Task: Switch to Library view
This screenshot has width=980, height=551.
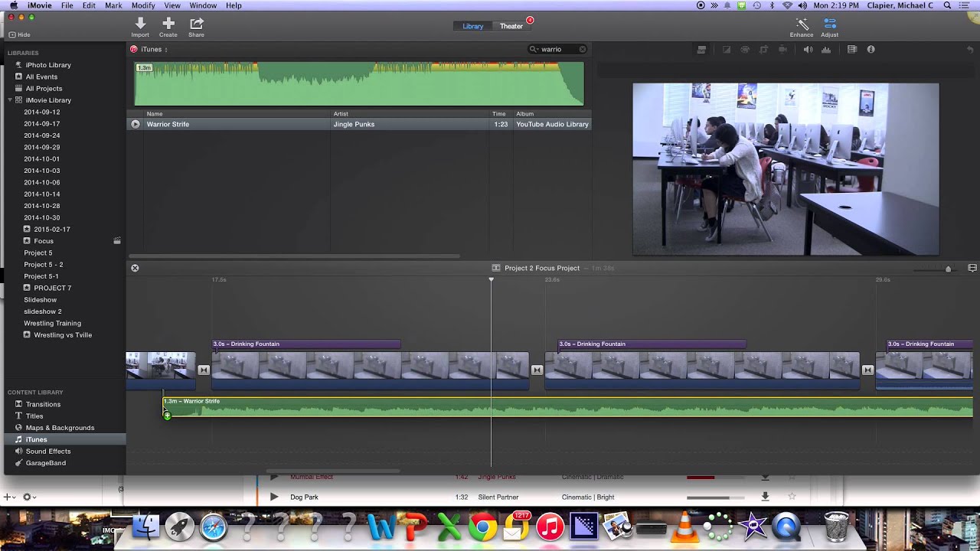Action: (x=472, y=26)
